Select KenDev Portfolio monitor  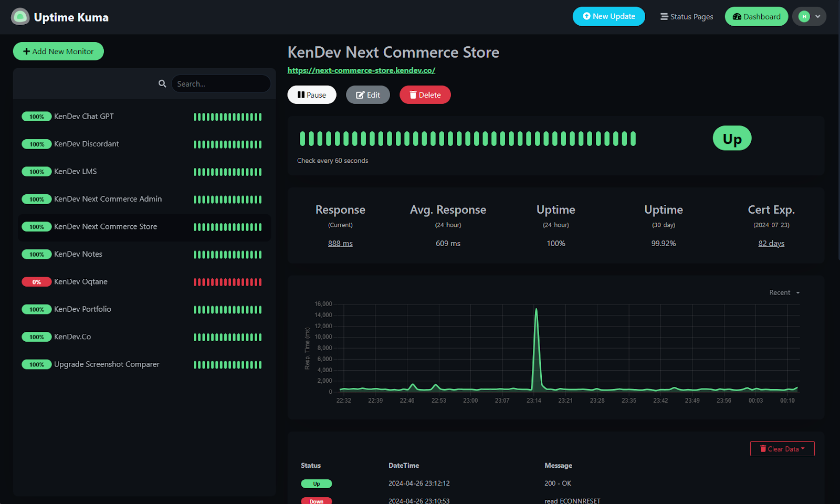144,309
